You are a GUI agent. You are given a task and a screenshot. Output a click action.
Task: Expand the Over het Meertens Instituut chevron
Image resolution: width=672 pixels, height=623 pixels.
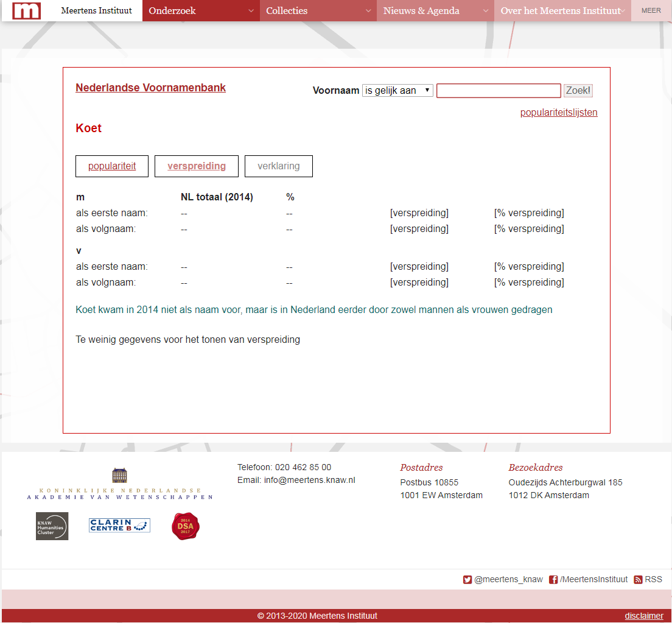pyautogui.click(x=623, y=11)
